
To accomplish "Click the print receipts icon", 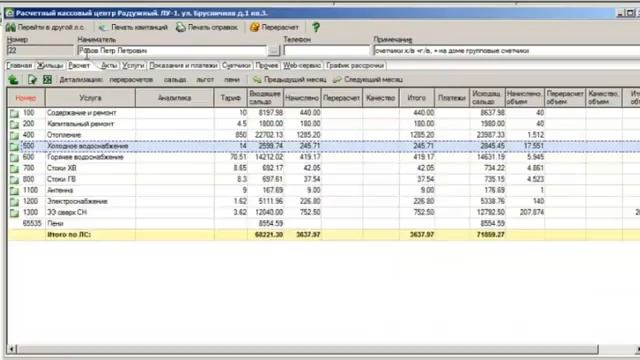I will tap(103, 27).
